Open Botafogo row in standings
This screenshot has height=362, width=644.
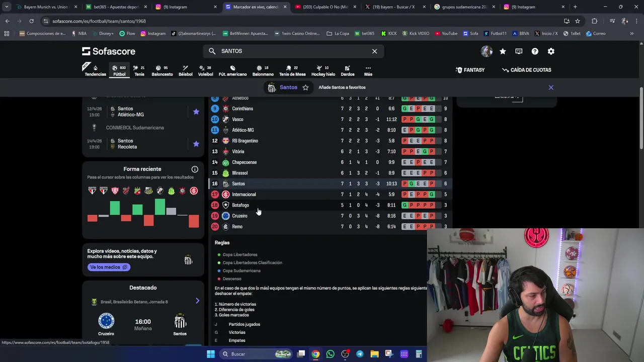click(x=330, y=205)
